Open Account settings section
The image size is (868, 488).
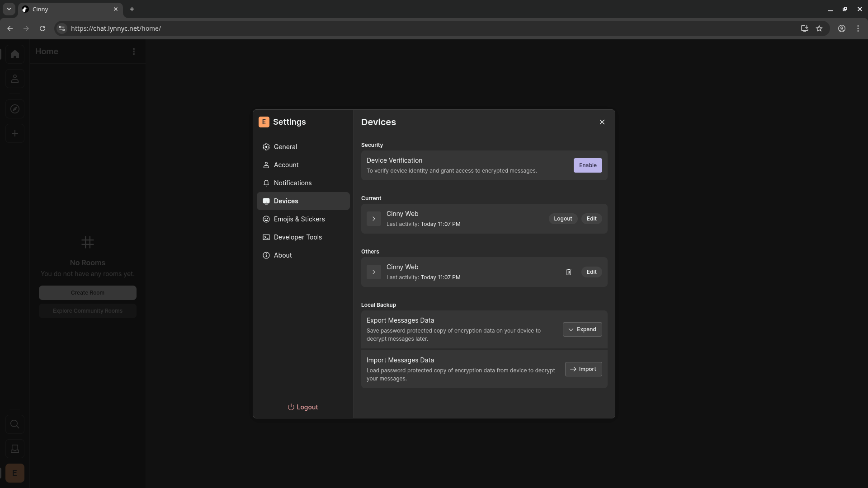click(303, 165)
